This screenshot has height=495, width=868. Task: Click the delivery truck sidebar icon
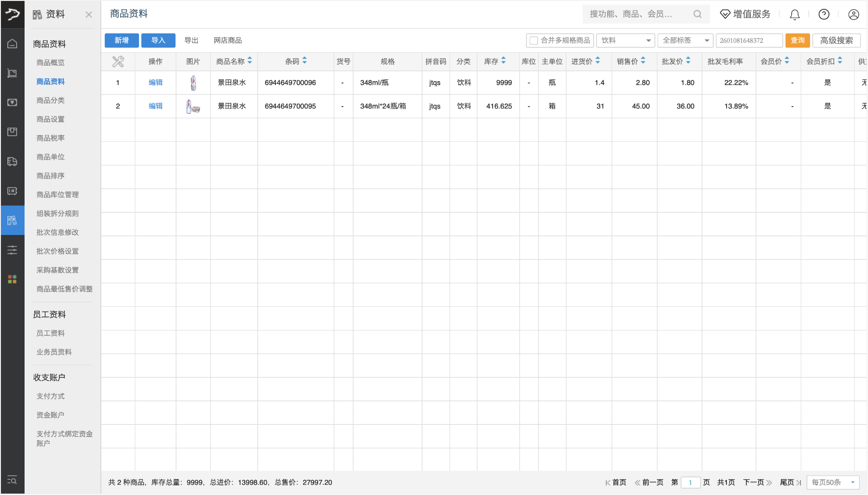click(13, 161)
